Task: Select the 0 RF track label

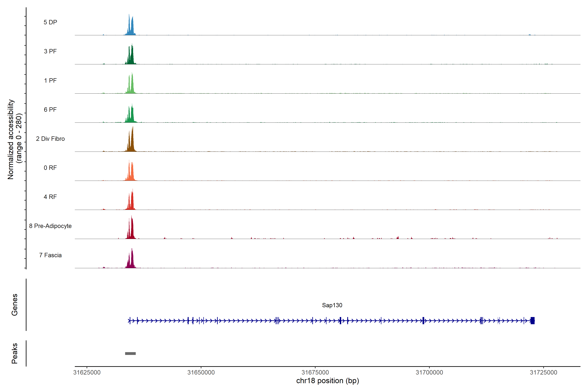Action: [50, 168]
